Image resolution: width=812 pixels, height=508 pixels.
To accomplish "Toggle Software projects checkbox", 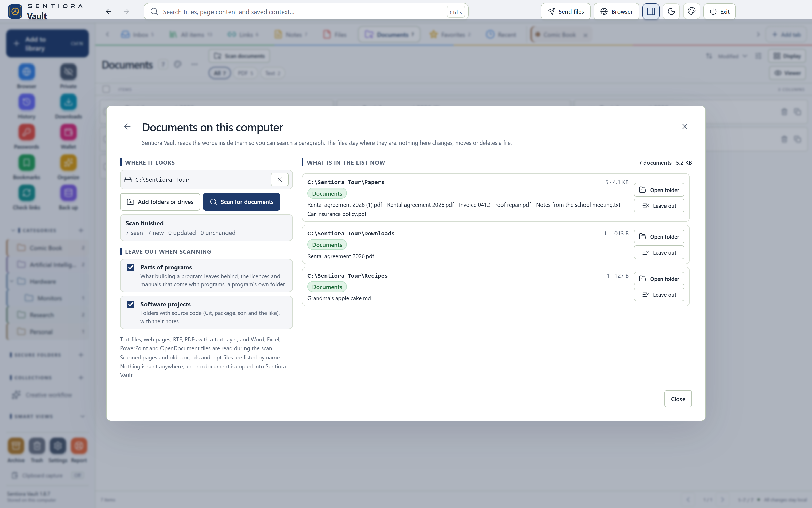I will tap(131, 304).
